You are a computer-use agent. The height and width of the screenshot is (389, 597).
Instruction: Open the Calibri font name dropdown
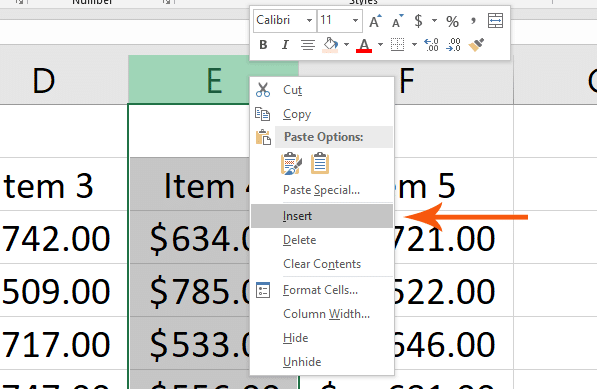(x=309, y=21)
